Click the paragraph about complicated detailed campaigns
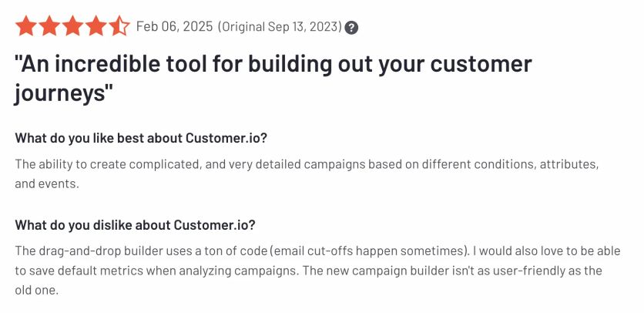The image size is (644, 313). pyautogui.click(x=307, y=173)
